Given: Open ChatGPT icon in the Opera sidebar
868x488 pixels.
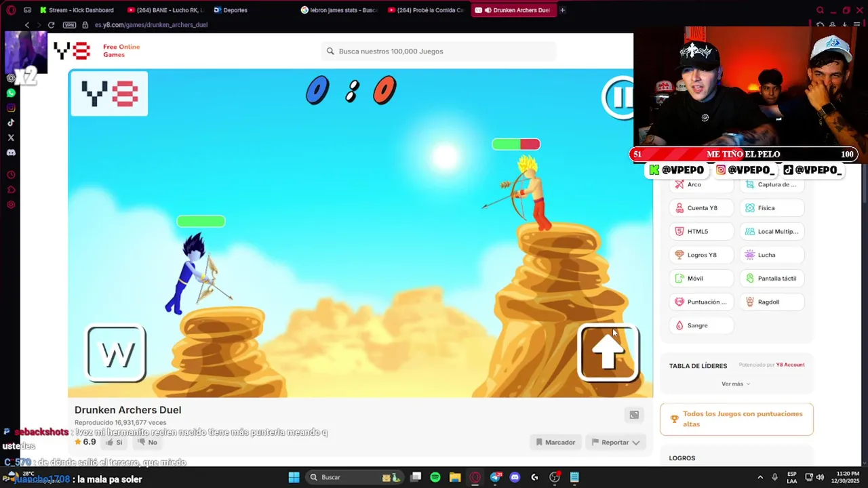Looking at the screenshot, I should coord(11,78).
